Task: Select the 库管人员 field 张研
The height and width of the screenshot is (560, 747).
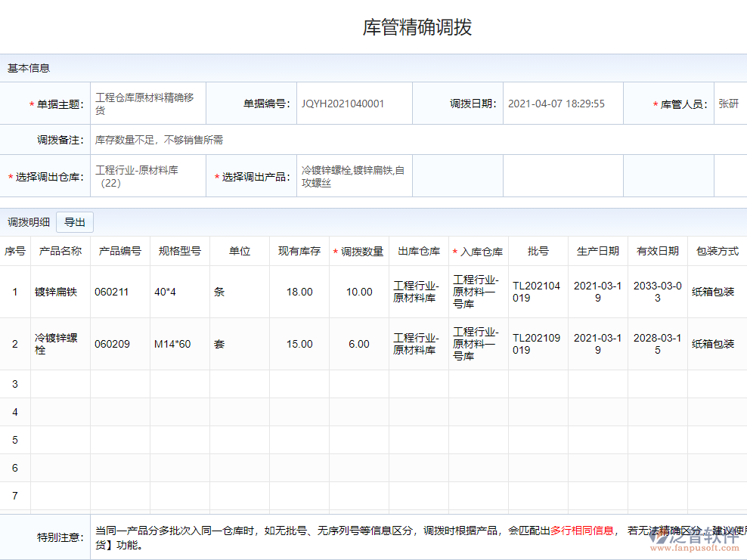Action: [x=729, y=104]
